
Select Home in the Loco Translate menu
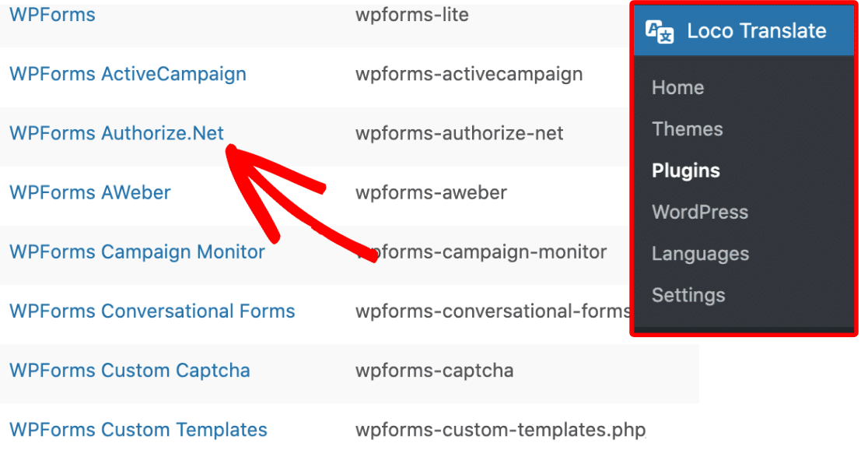click(677, 87)
